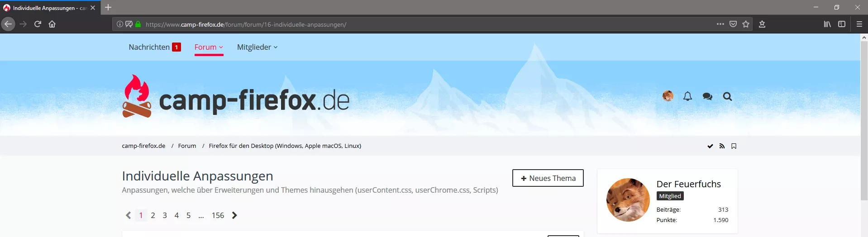Click the green padlock connection icon
This screenshot has width=868, height=237.
click(x=138, y=24)
